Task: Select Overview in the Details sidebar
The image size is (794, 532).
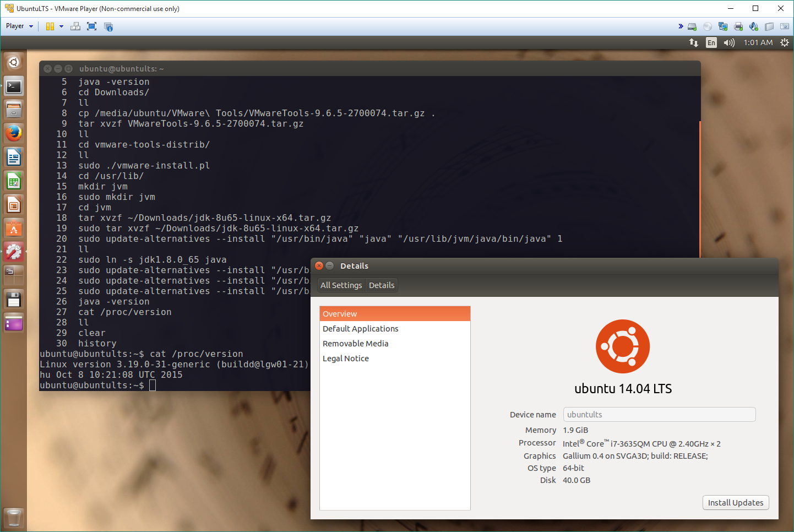Action: pyautogui.click(x=395, y=314)
